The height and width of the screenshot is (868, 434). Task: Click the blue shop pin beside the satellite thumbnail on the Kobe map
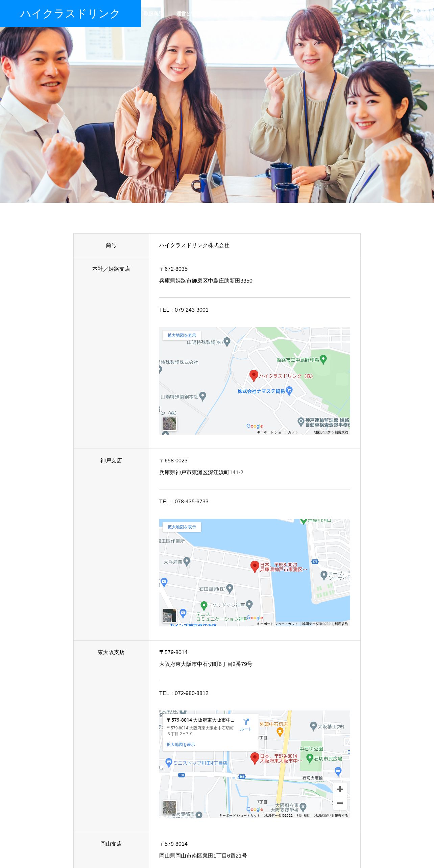(183, 613)
